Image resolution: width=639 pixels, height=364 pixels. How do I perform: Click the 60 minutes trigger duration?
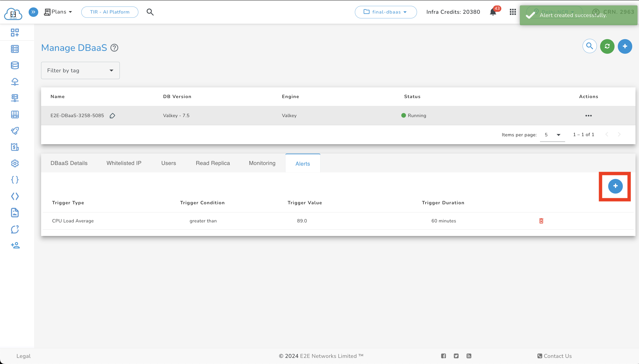(444, 221)
